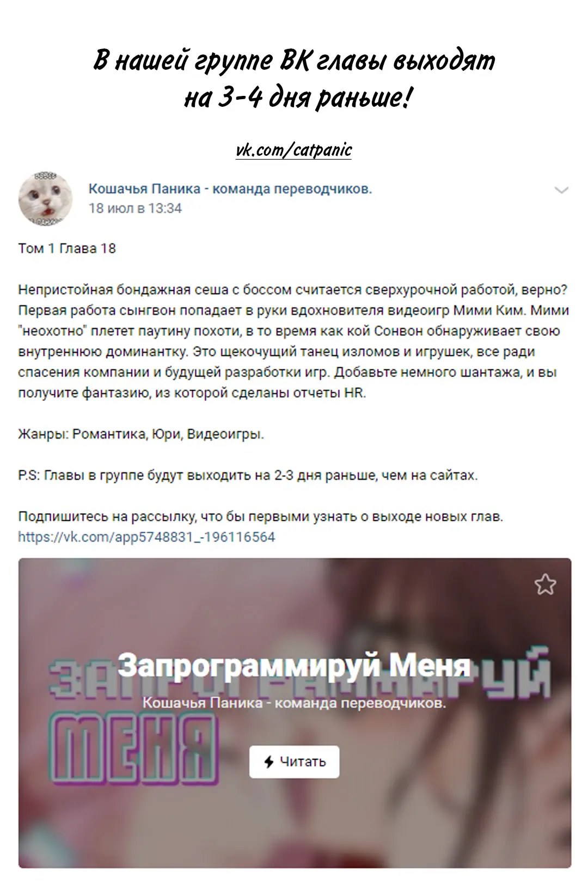The width and height of the screenshot is (588, 895).
Task: Click the Читать button on the article card
Action: click(294, 762)
